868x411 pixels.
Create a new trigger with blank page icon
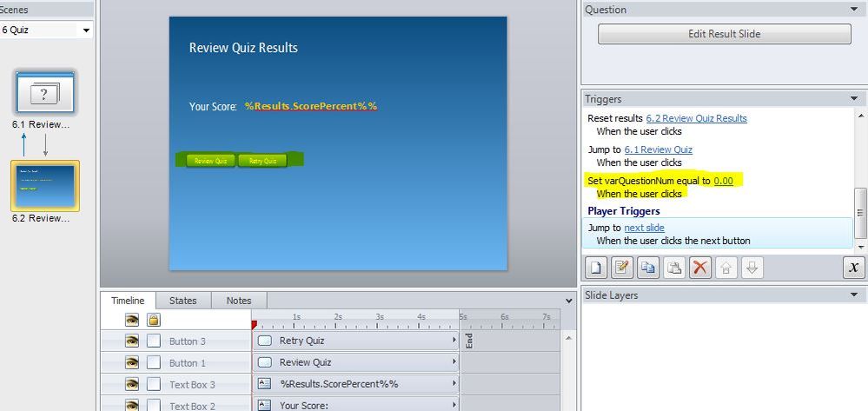[x=595, y=268]
